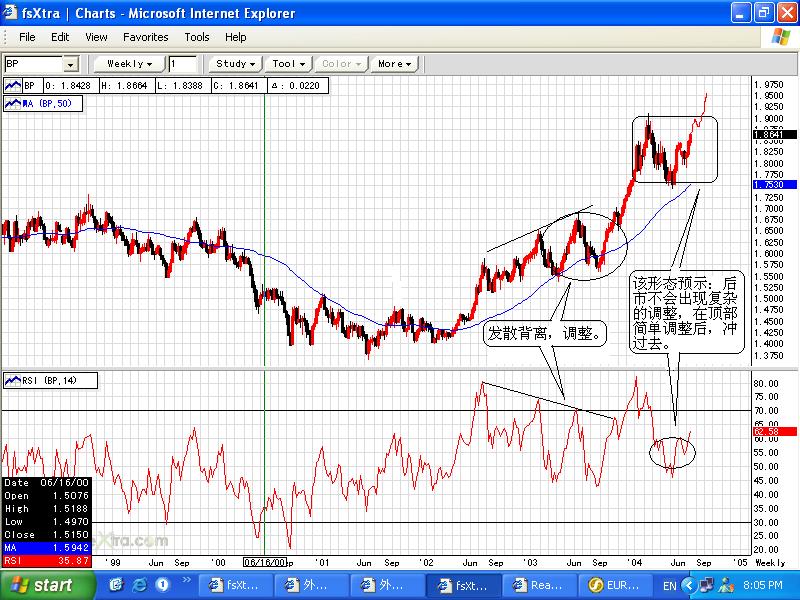This screenshot has height=600, width=800.
Task: Open the Help menu
Action: click(235, 37)
